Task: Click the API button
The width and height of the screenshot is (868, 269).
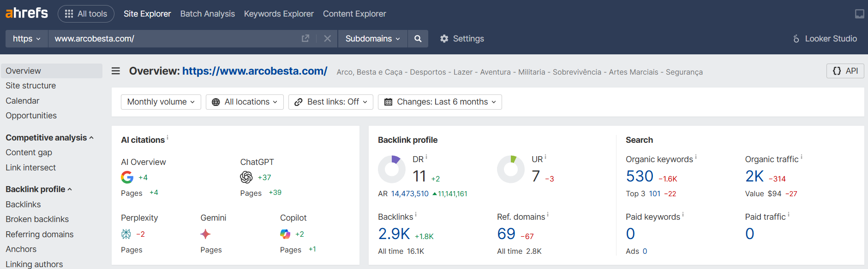Action: (845, 71)
